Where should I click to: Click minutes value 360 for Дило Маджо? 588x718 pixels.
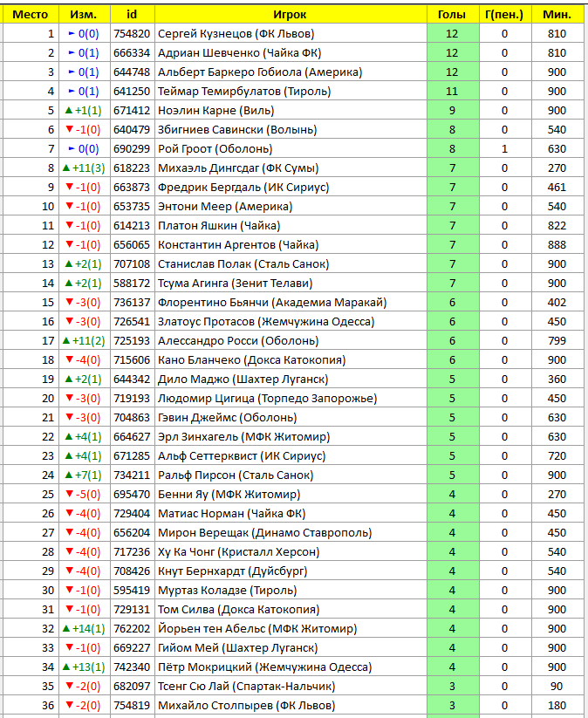click(x=557, y=380)
